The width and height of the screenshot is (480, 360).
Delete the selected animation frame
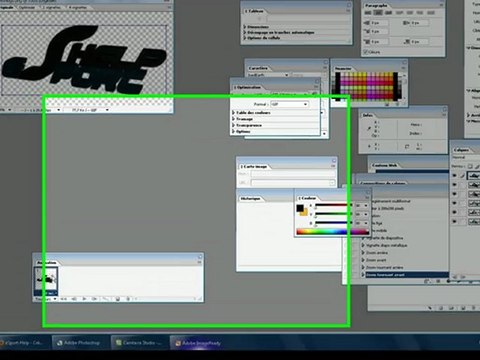pos(128,299)
